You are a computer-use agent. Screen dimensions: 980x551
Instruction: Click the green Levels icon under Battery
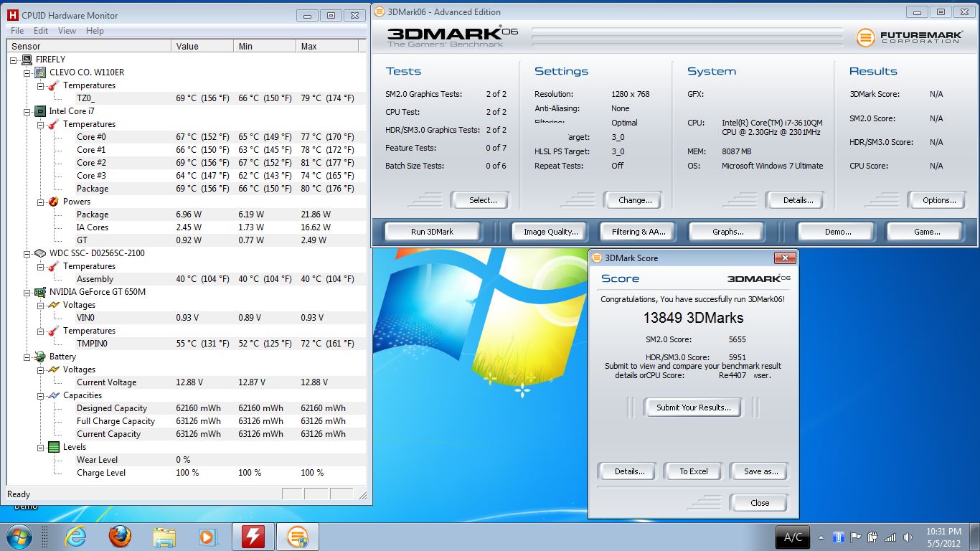(x=53, y=447)
